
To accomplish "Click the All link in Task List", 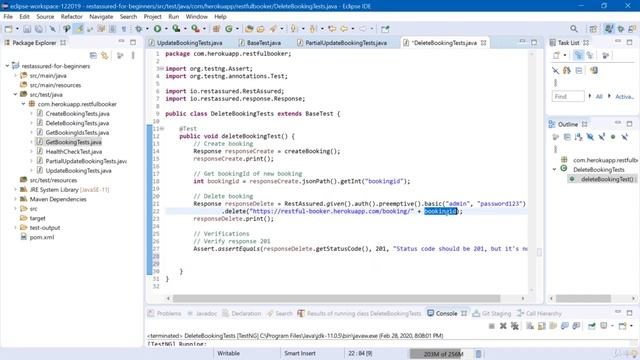I will coord(599,97).
